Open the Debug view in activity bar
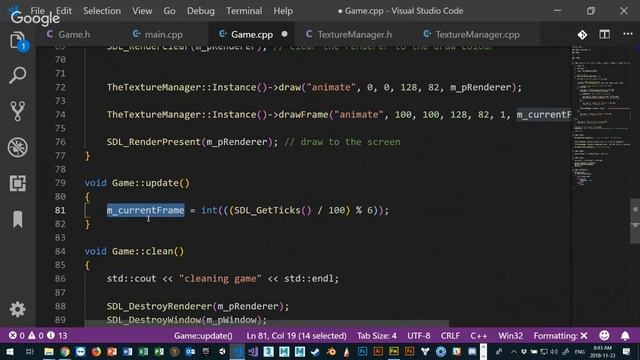This screenshot has width=640, height=360. pos(18,147)
